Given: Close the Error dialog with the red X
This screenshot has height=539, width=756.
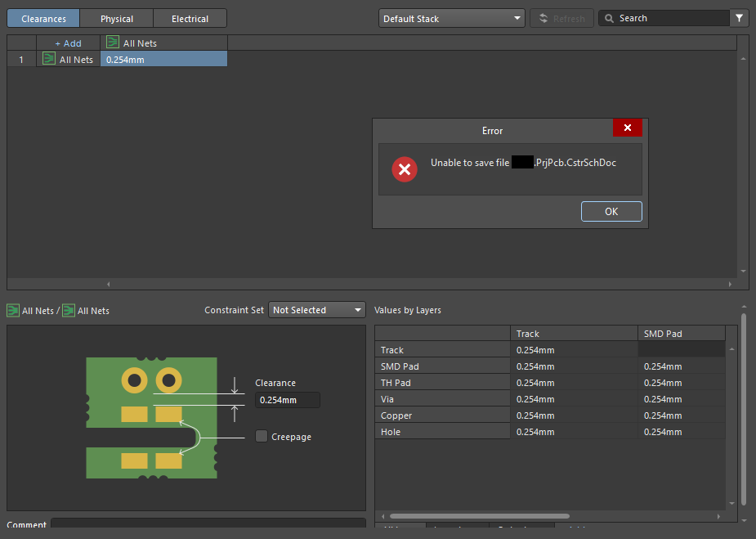Looking at the screenshot, I should [x=627, y=128].
